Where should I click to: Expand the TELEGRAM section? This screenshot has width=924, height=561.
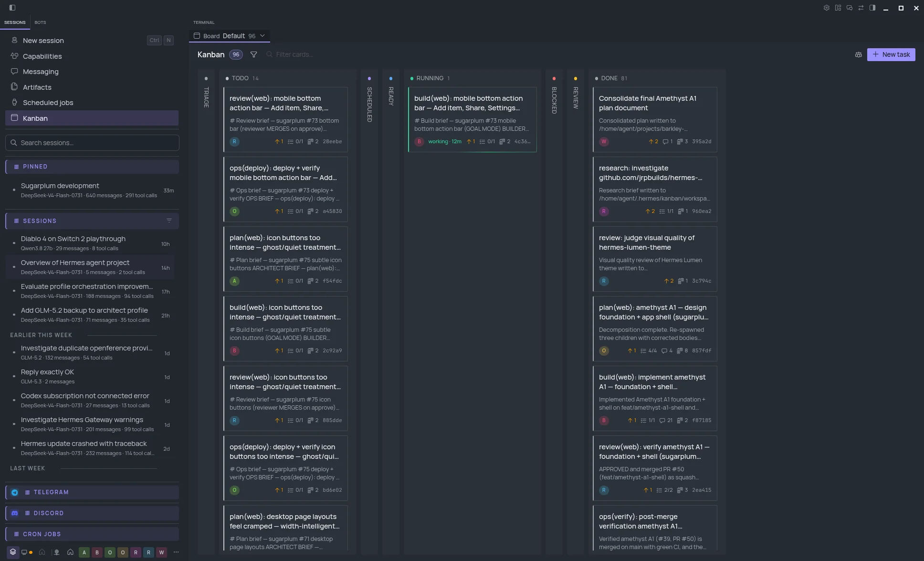(x=92, y=492)
